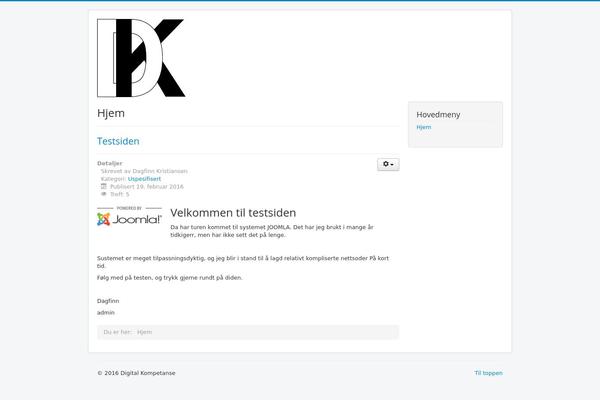This screenshot has width=600, height=400.
Task: Click the eye icon beside Treff count
Action: pyautogui.click(x=103, y=194)
